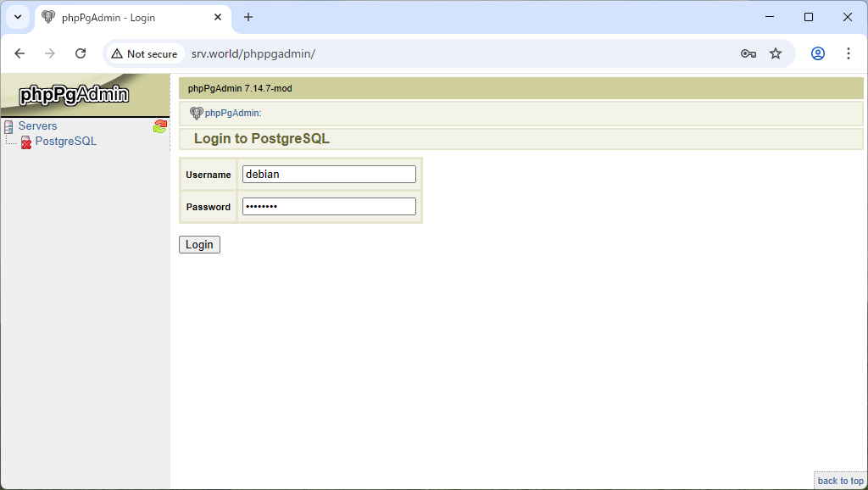Click the PostgreSQL disconnected server icon

(x=25, y=142)
